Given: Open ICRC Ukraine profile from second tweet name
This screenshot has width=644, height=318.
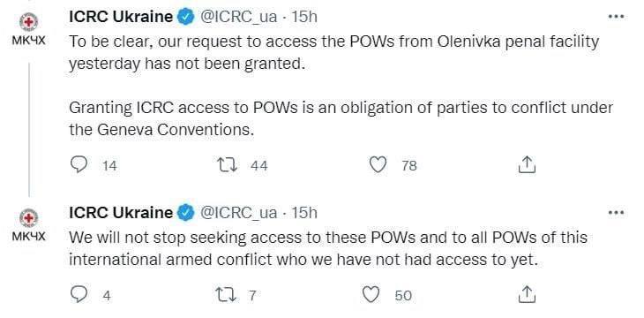Looking at the screenshot, I should coord(121,213).
